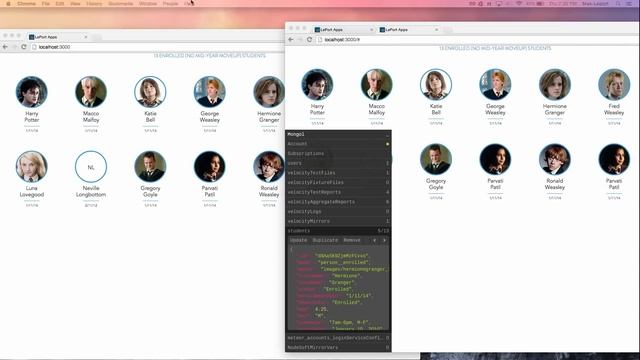This screenshot has width=640, height=360.
Task: Reload the page in the right browser window
Action: point(309,40)
